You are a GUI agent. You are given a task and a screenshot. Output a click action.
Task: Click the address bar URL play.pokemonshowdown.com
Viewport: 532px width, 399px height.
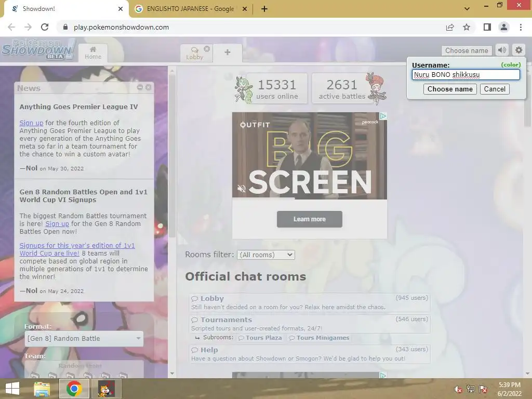pyautogui.click(x=121, y=27)
